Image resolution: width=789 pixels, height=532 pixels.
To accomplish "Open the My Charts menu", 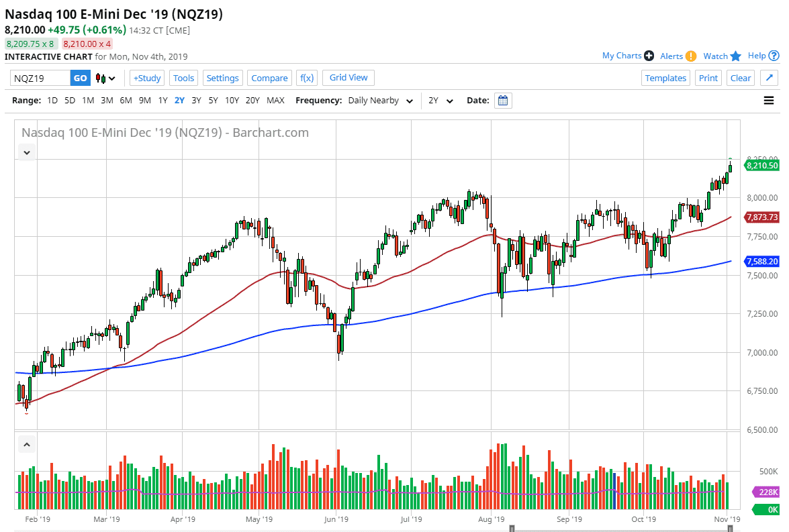I will pyautogui.click(x=621, y=56).
